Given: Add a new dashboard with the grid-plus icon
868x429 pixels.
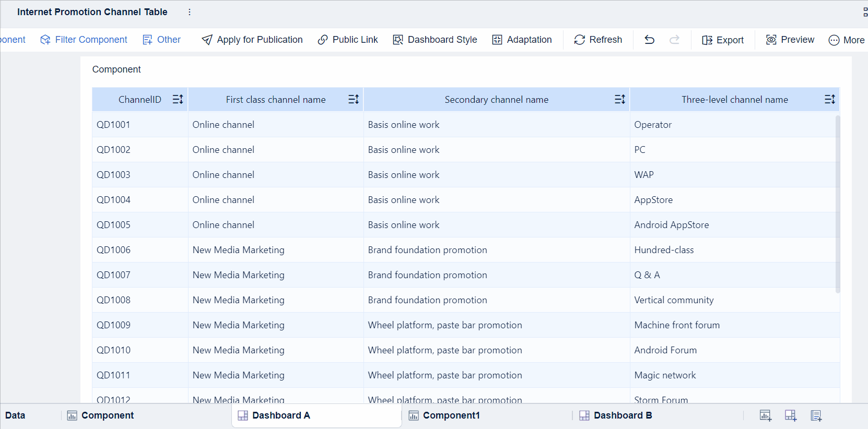Looking at the screenshot, I should (791, 415).
